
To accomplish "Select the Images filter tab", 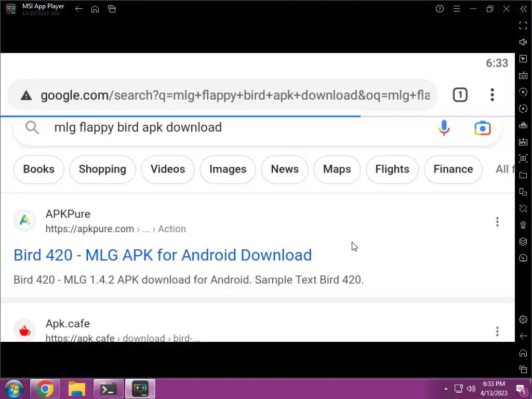I will (228, 169).
